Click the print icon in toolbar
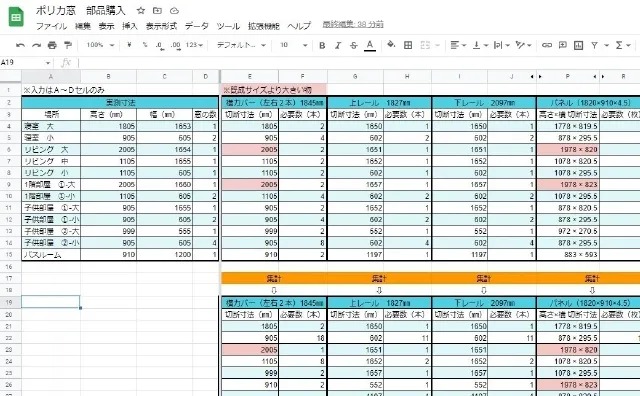 (x=52, y=45)
